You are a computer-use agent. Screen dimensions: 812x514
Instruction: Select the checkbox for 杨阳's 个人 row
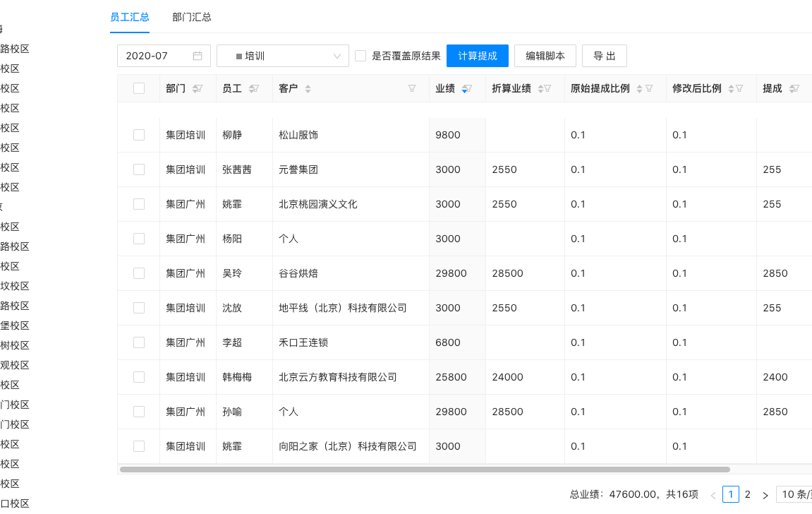pyautogui.click(x=139, y=239)
